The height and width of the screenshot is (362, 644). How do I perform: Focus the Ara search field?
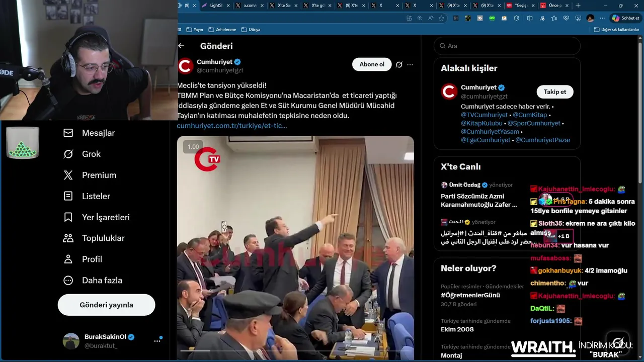tap(507, 46)
